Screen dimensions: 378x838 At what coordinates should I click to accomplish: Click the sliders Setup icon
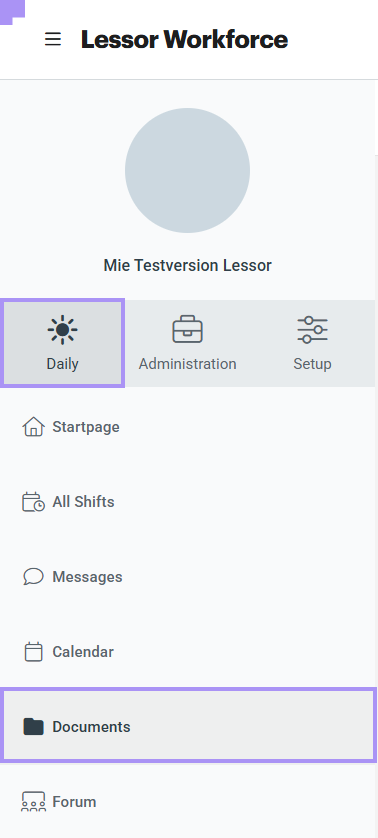point(312,330)
